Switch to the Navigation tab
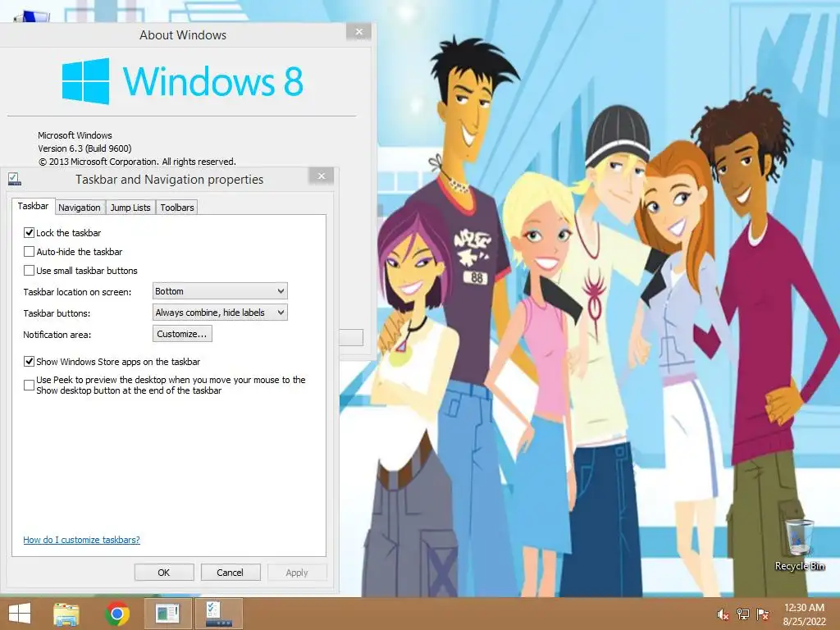The image size is (840, 630). tap(80, 208)
